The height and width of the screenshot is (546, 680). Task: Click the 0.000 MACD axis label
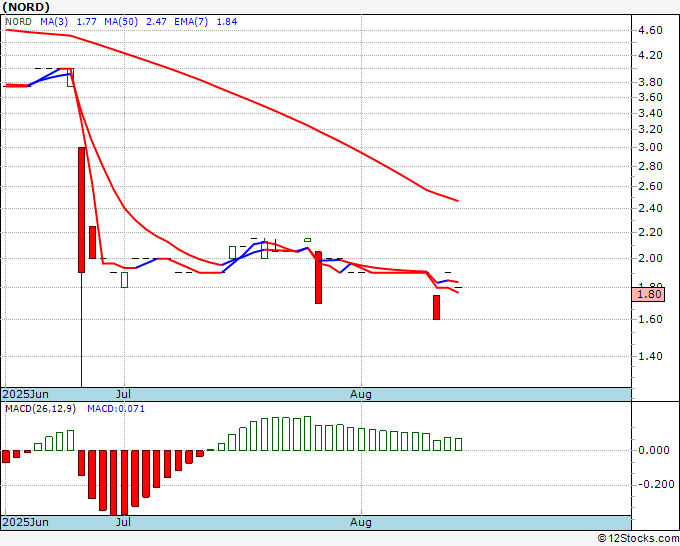[x=654, y=450]
